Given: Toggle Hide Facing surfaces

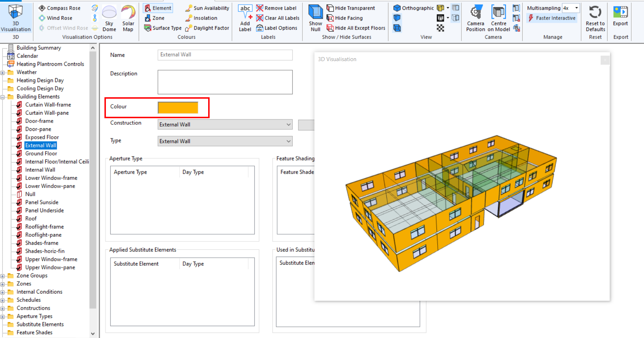Looking at the screenshot, I should click(344, 18).
